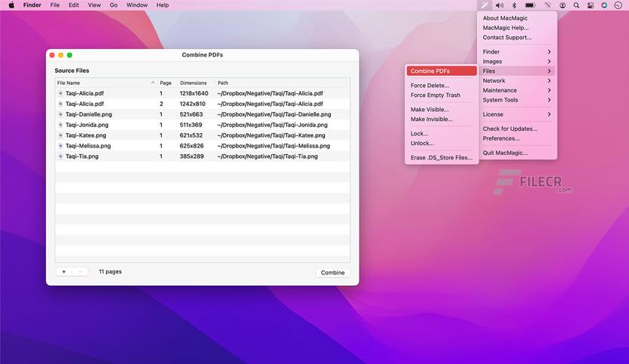The width and height of the screenshot is (629, 364).
Task: Select file icon beside Taqi-Danielle.png
Action: pos(61,114)
